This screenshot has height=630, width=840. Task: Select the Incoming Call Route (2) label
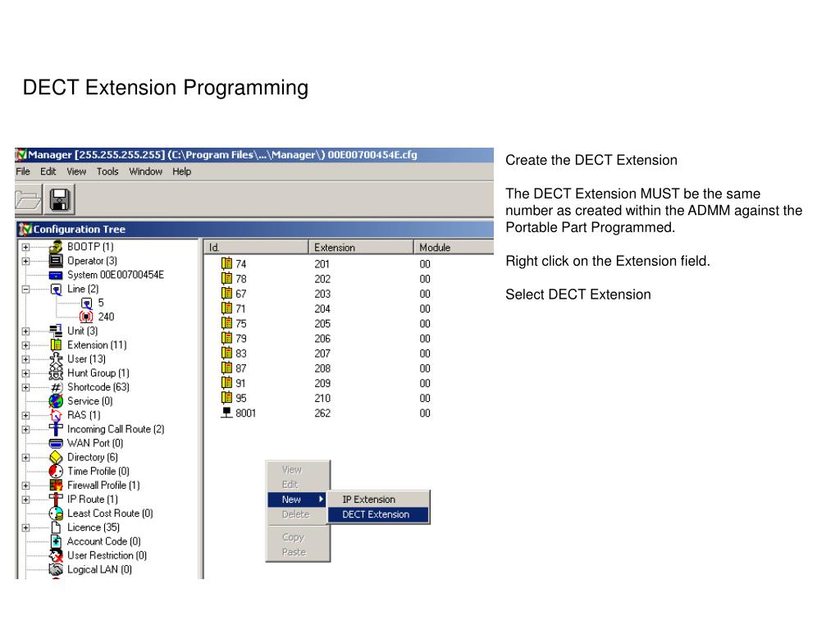(x=116, y=429)
